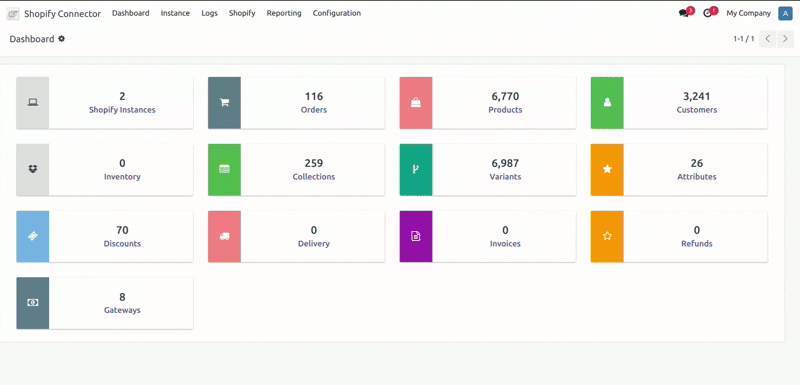Click the gear icon beside Dashboard title
Viewport: 800px width, 385px height.
(x=61, y=39)
